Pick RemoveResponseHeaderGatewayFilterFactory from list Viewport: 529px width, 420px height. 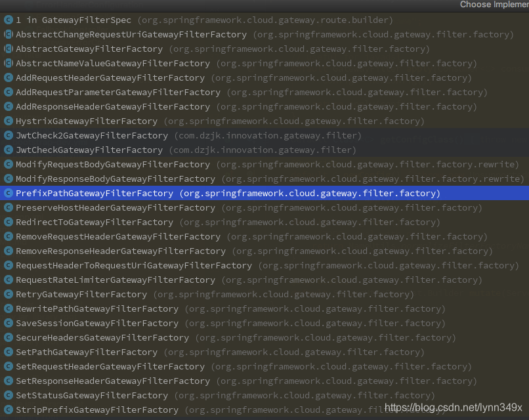tap(264, 251)
